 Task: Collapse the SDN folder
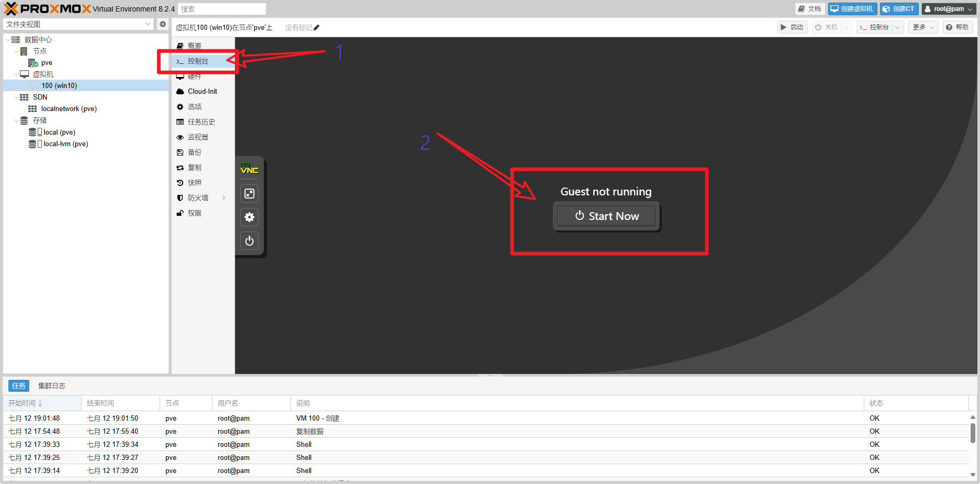[x=16, y=97]
